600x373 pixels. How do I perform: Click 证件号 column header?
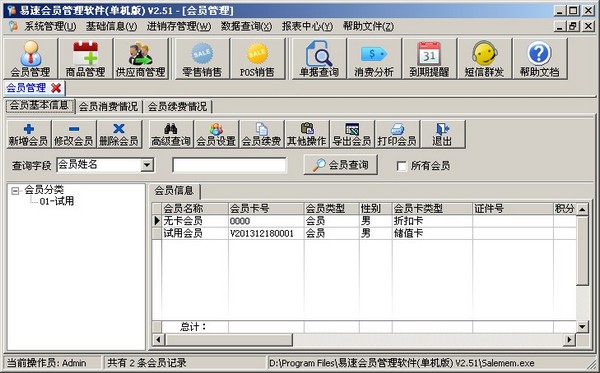513,209
